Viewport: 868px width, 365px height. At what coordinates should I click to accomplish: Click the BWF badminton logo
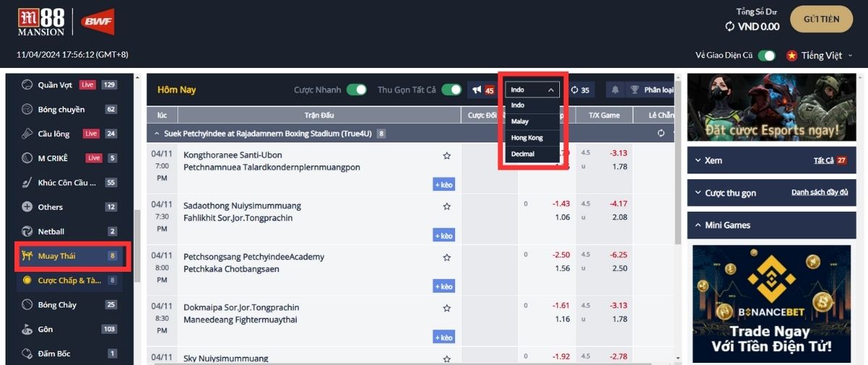coord(97,22)
